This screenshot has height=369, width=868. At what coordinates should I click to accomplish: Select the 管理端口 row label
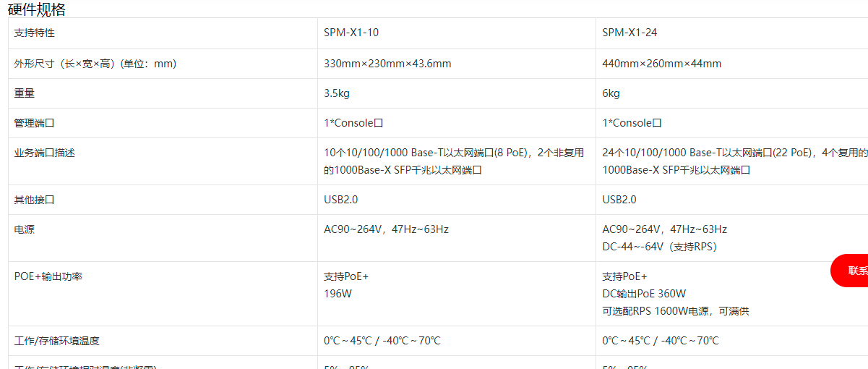[35, 123]
